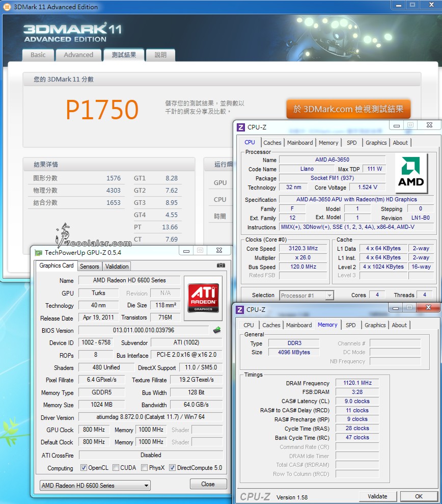Minimize the CPU-Z processor window
This screenshot has height=504, width=442.
tap(397, 125)
